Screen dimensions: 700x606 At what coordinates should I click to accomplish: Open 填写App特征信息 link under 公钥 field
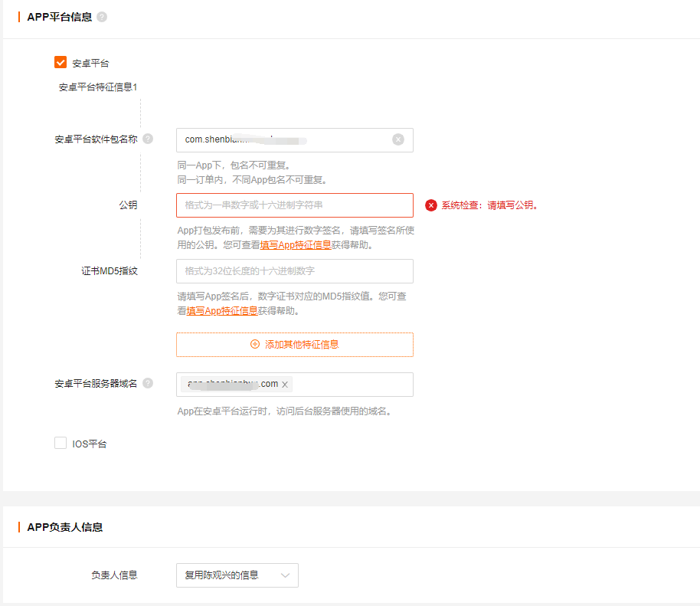point(296,245)
